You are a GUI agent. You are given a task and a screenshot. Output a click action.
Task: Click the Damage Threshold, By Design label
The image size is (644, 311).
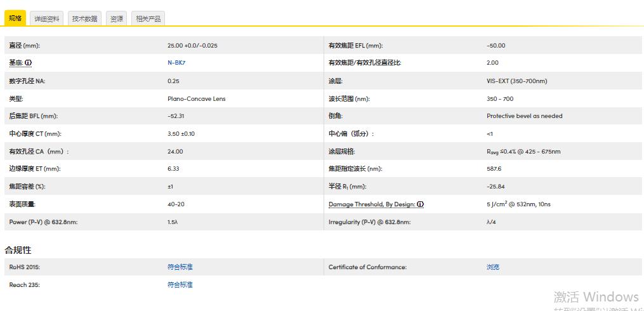point(372,204)
